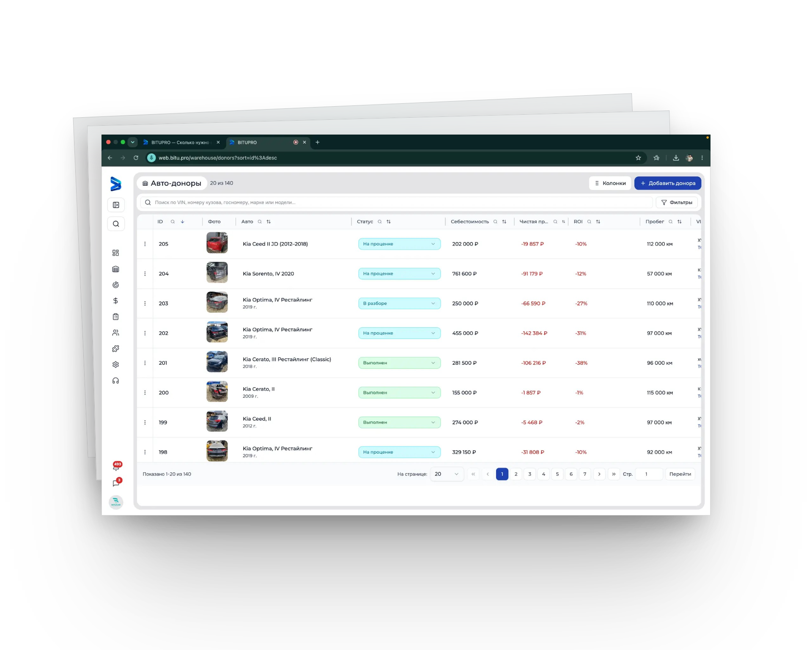Open the status dropdown for Kia Ceed II JD
Image resolution: width=812 pixels, height=650 pixels.
tap(399, 244)
